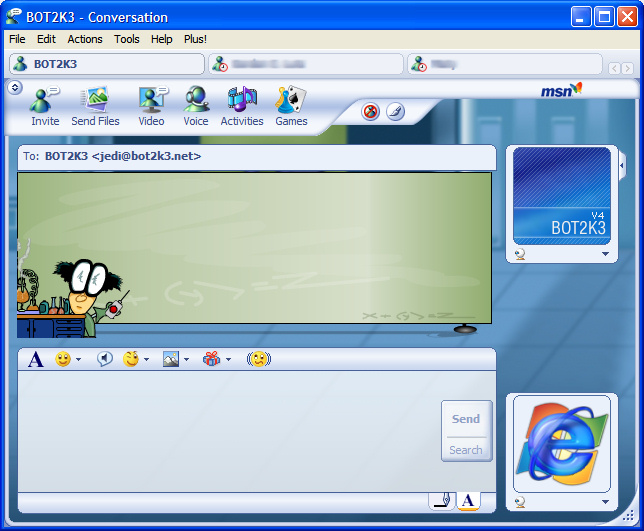Expand the emoticons dropdown
This screenshot has width=644, height=531.
[x=78, y=360]
